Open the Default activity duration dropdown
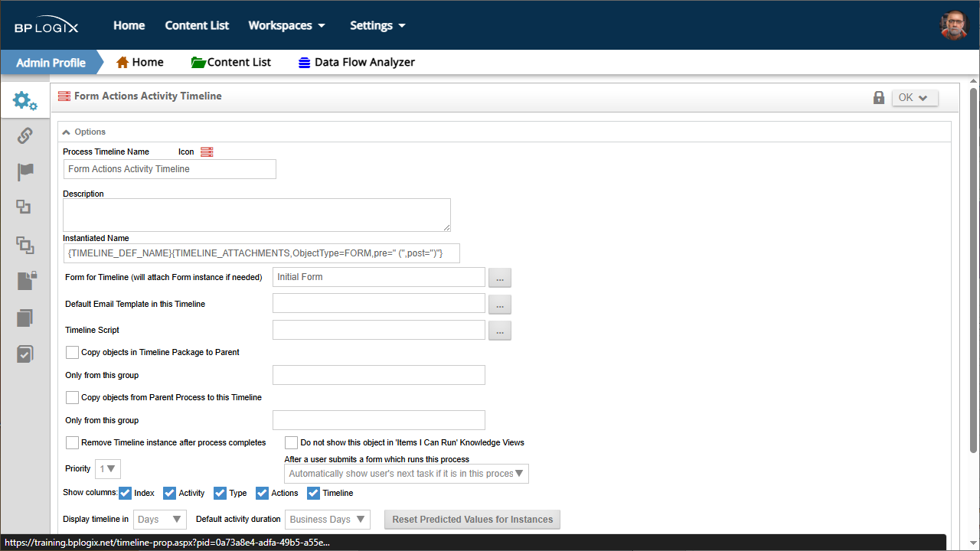This screenshot has width=980, height=551. (x=328, y=520)
